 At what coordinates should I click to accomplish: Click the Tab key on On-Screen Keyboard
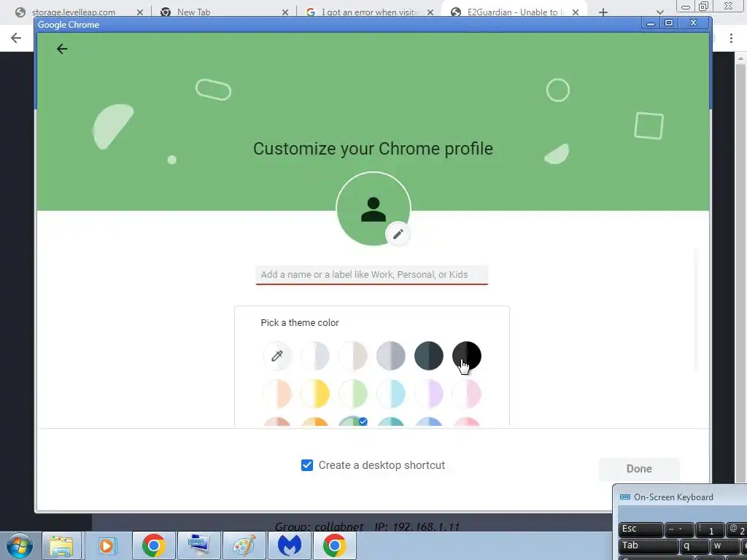coord(649,546)
